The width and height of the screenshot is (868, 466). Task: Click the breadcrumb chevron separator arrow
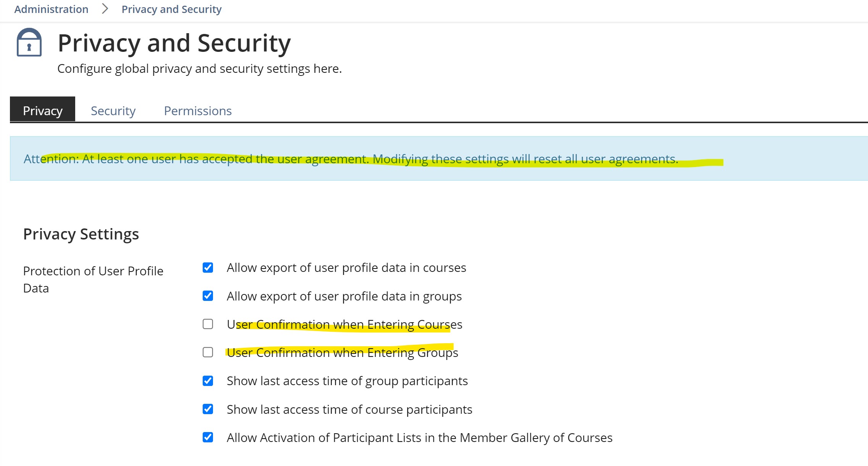105,9
